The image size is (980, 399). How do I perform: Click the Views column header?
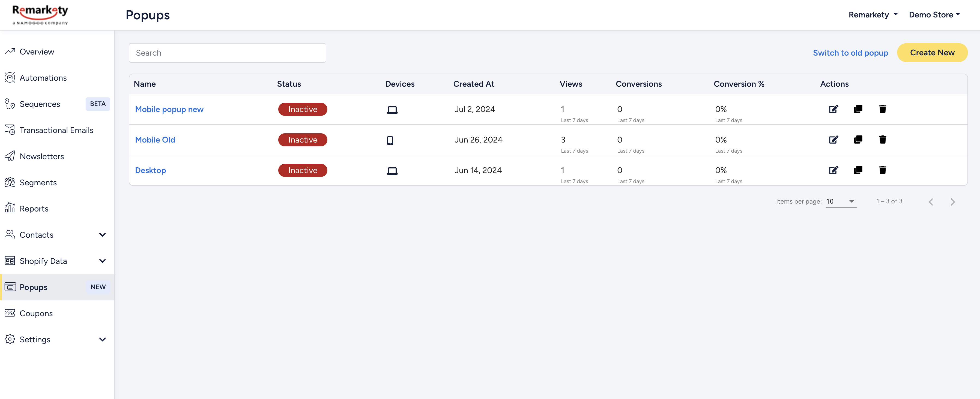(571, 84)
